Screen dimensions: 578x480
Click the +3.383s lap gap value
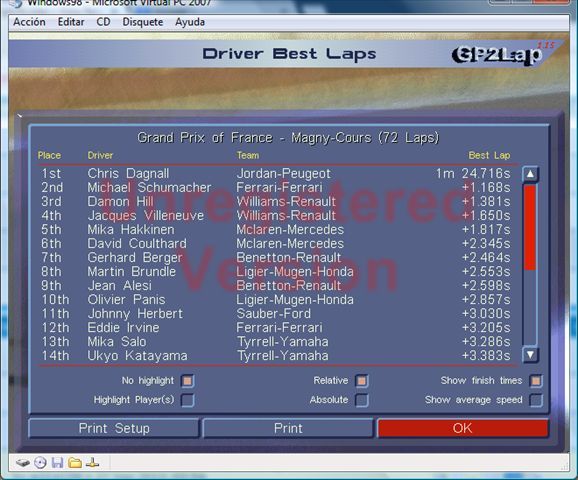pos(486,356)
